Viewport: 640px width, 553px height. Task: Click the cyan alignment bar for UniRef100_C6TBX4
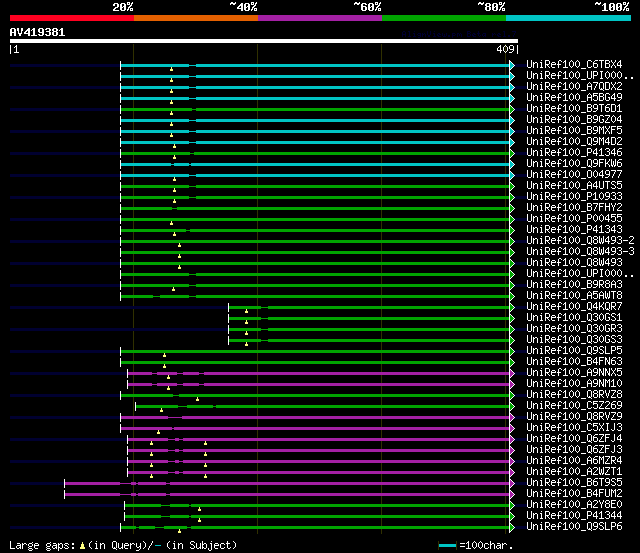tap(315, 65)
